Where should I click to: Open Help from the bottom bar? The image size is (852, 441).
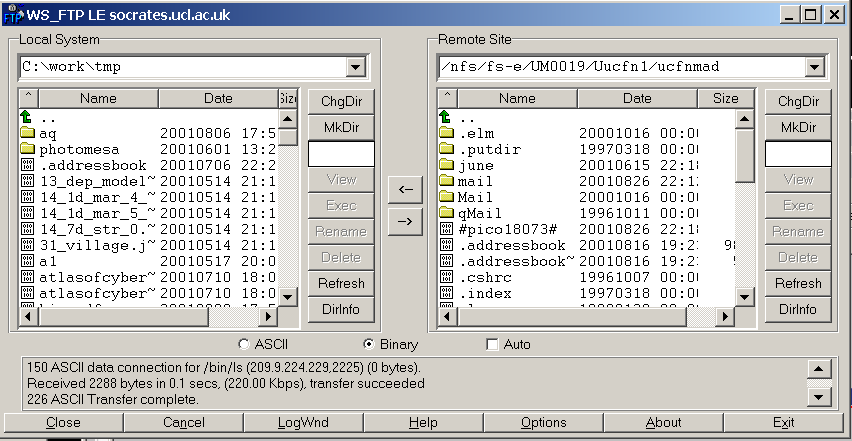click(423, 423)
